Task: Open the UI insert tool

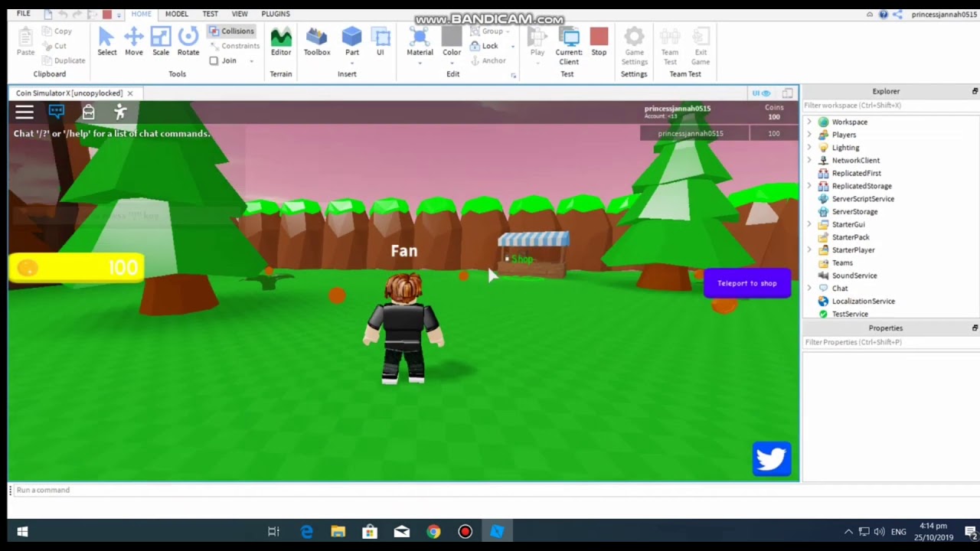Action: pyautogui.click(x=380, y=42)
